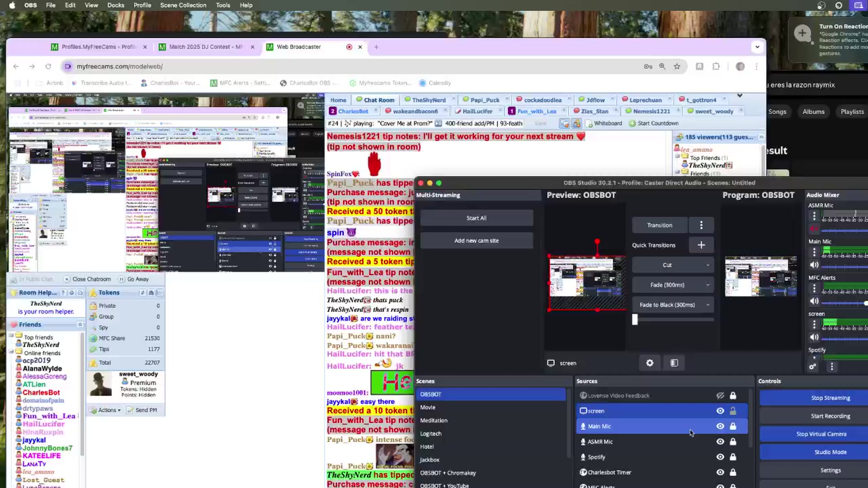
Task: Click Stop Virtual Camera button
Action: coord(821,434)
